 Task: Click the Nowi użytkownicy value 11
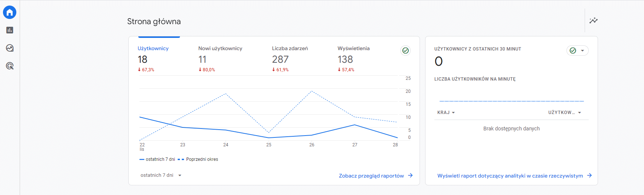click(202, 59)
